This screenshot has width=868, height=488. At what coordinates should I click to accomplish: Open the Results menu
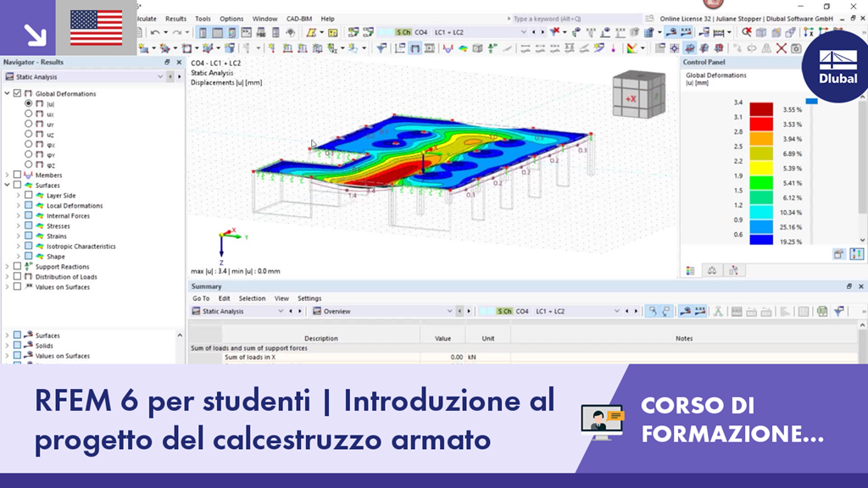[x=176, y=19]
